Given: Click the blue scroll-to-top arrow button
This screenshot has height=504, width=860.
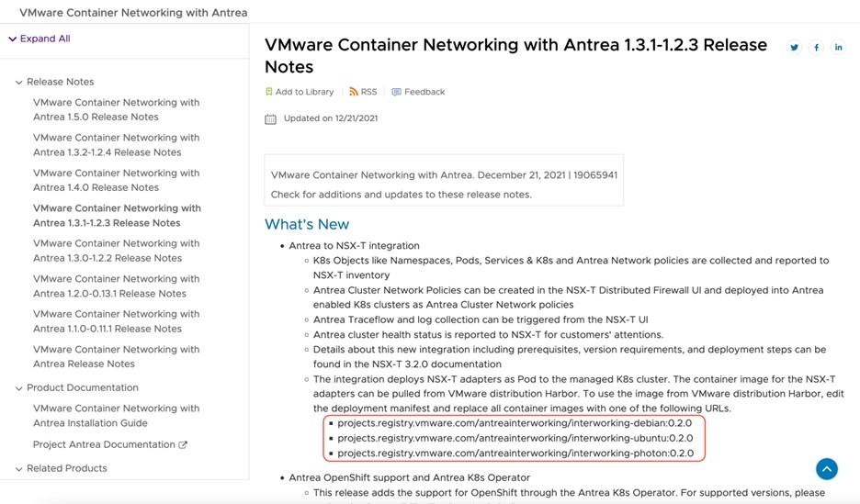Looking at the screenshot, I should point(827,469).
